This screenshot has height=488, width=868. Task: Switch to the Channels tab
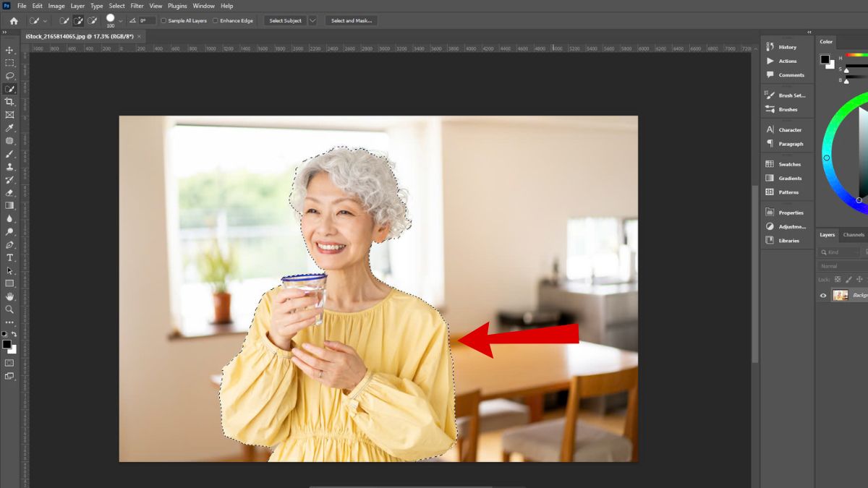tap(854, 235)
